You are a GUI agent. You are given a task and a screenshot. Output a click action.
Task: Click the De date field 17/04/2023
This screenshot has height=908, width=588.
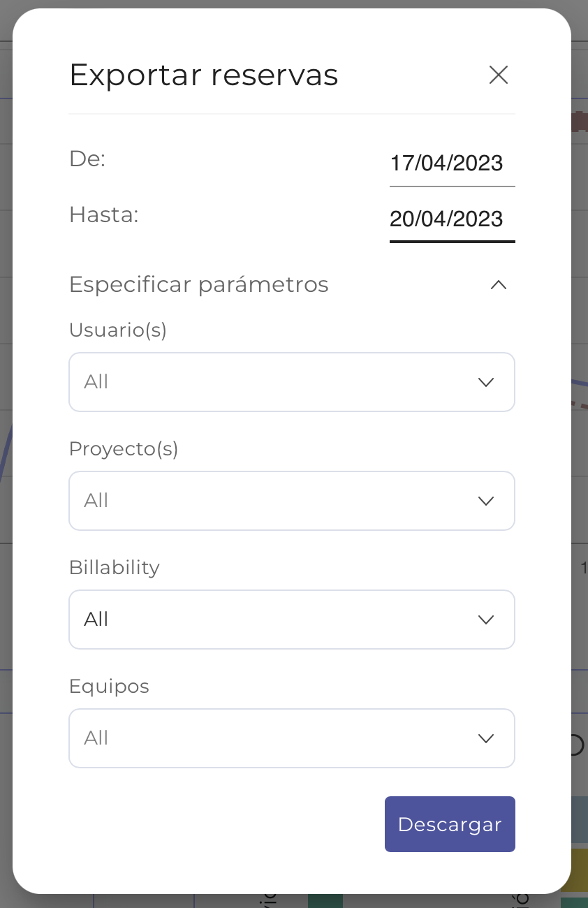tap(447, 163)
